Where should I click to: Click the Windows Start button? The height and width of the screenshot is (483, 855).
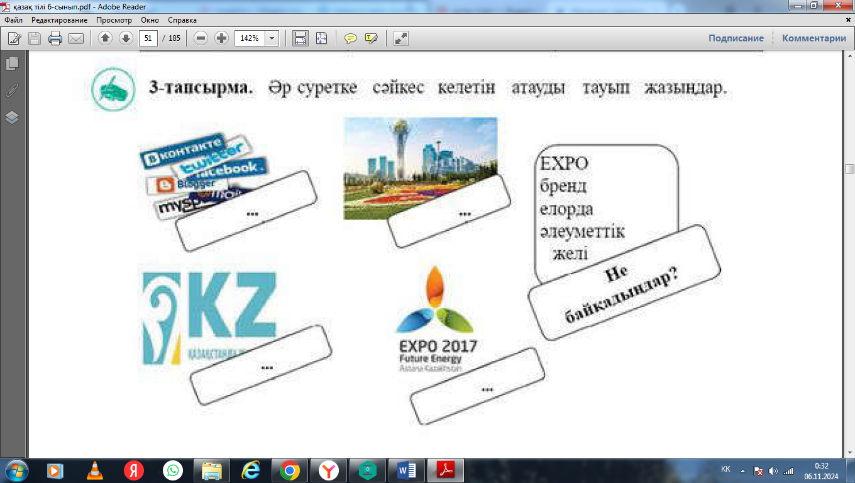(x=16, y=470)
